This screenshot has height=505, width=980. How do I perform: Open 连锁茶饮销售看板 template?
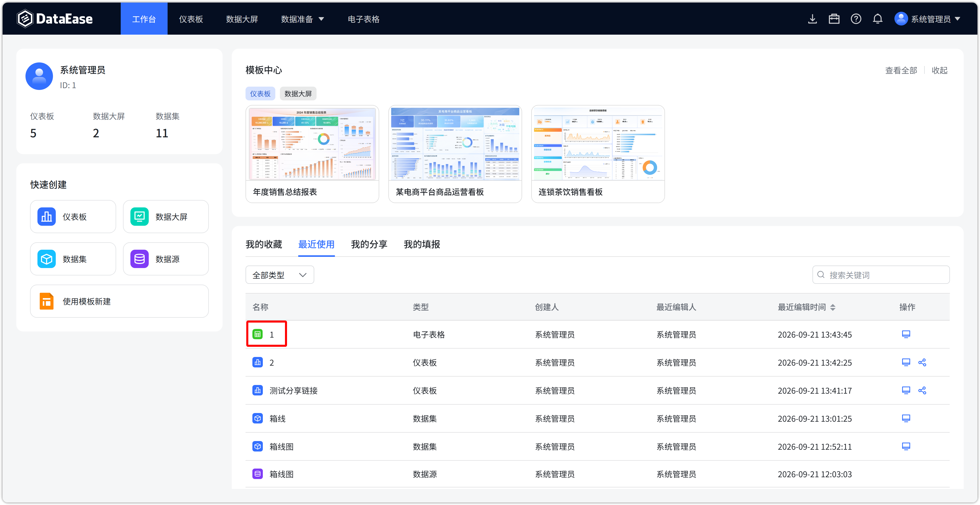(x=598, y=154)
